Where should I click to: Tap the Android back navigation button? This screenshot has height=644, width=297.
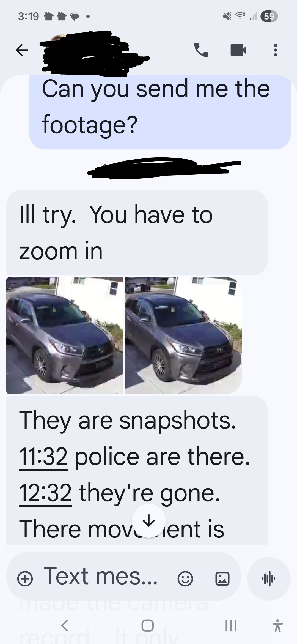[x=65, y=626]
